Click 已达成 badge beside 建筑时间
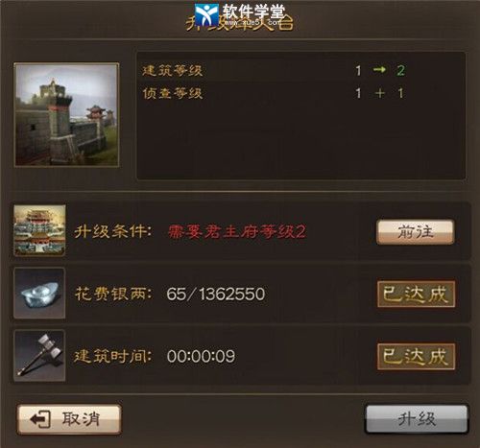This screenshot has height=448, width=480. click(x=416, y=357)
